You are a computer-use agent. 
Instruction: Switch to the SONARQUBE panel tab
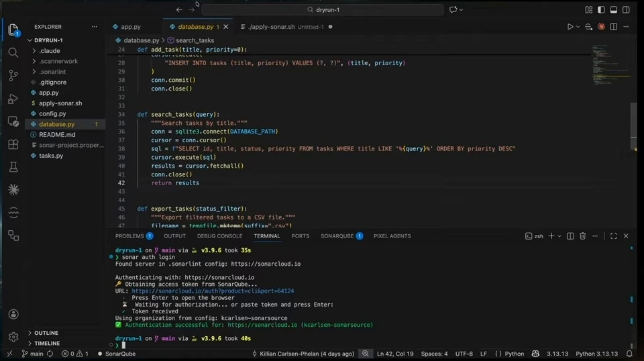click(x=341, y=236)
